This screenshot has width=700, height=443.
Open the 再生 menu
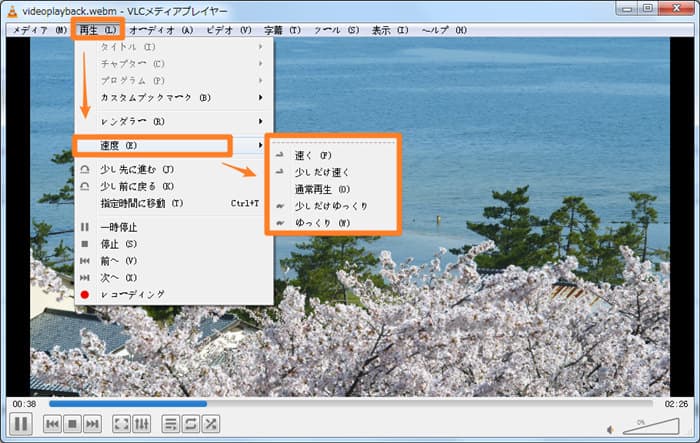pos(97,30)
